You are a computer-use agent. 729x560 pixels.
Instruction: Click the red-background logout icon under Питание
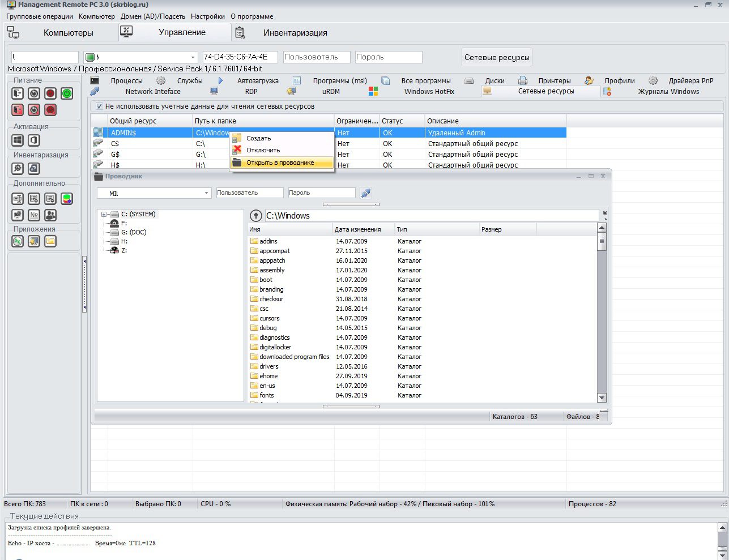pos(18,110)
